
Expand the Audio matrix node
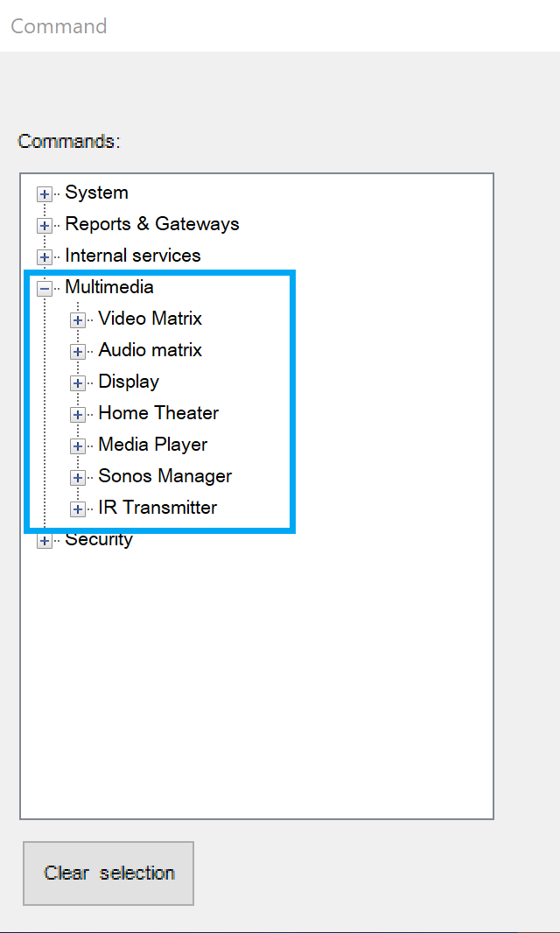coord(77,352)
